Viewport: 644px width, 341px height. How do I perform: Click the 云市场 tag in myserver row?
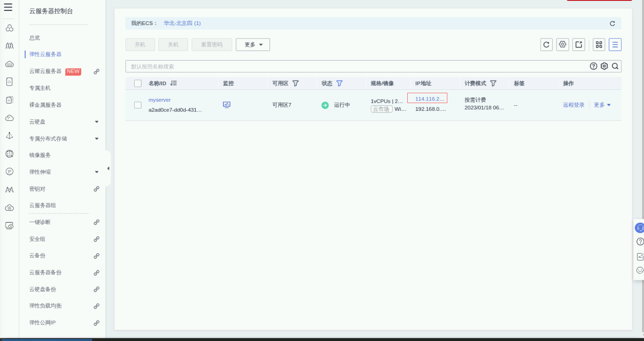click(x=381, y=109)
